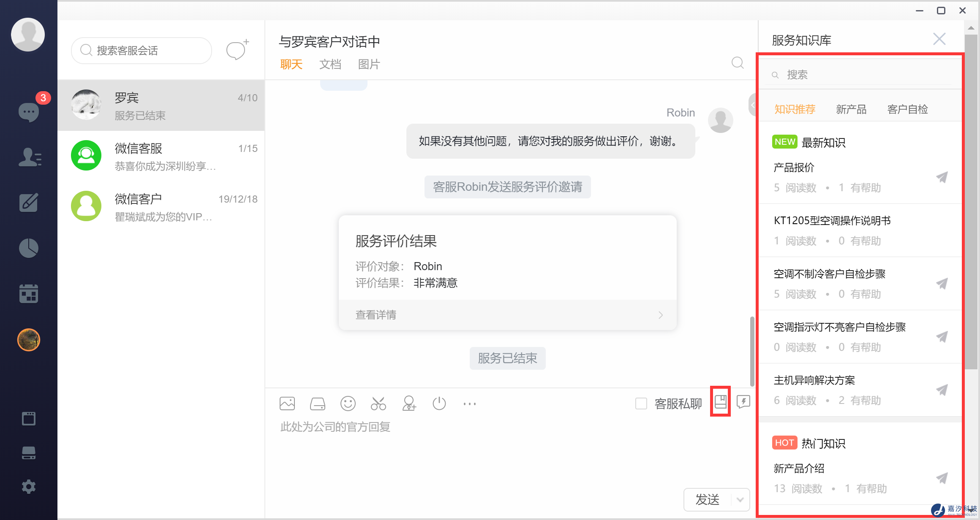Open the edit/notes sidebar icon
The width and height of the screenshot is (980, 520).
coord(29,203)
